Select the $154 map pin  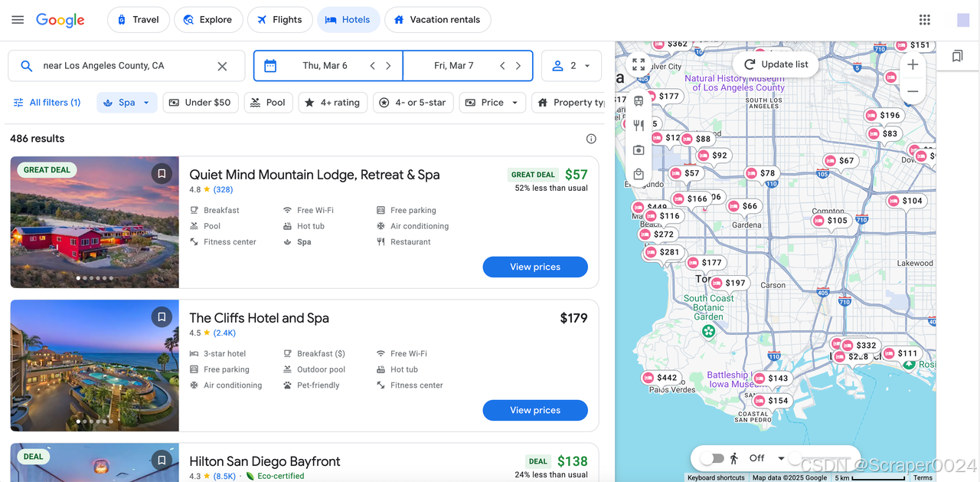770,401
